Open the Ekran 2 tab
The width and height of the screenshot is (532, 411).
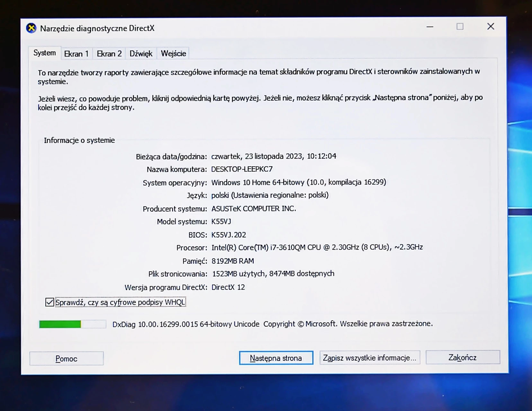click(109, 54)
